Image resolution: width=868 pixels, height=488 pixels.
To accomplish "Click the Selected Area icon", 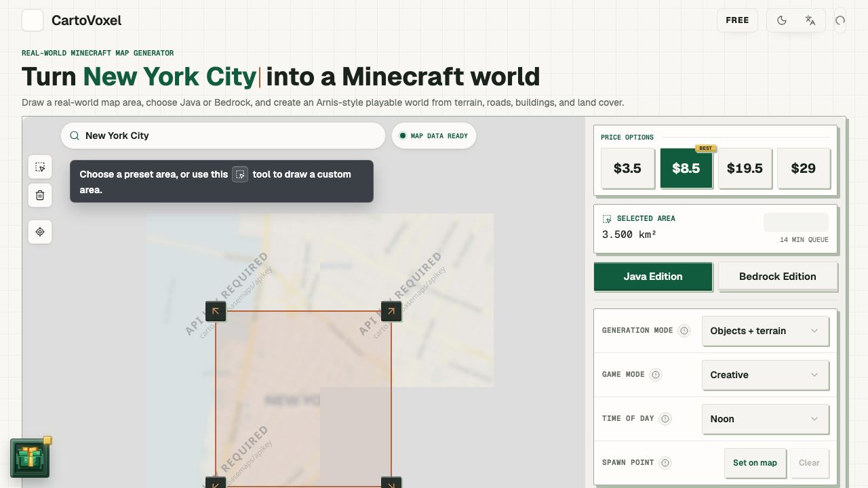I will pyautogui.click(x=607, y=219).
